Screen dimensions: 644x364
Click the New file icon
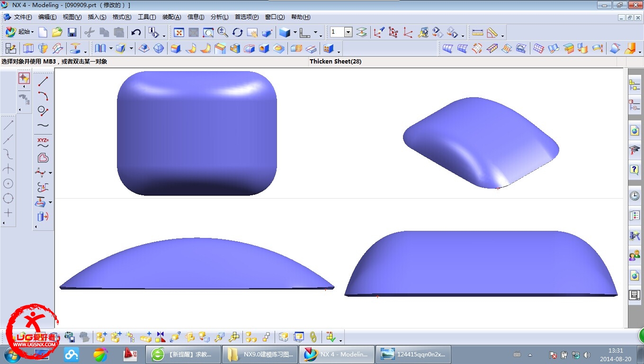[43, 32]
